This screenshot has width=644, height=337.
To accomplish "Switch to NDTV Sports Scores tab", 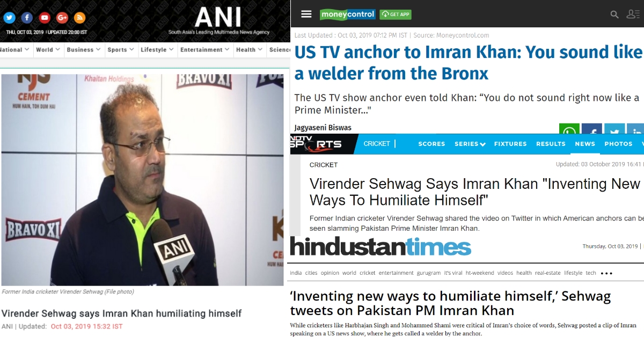I will [432, 144].
